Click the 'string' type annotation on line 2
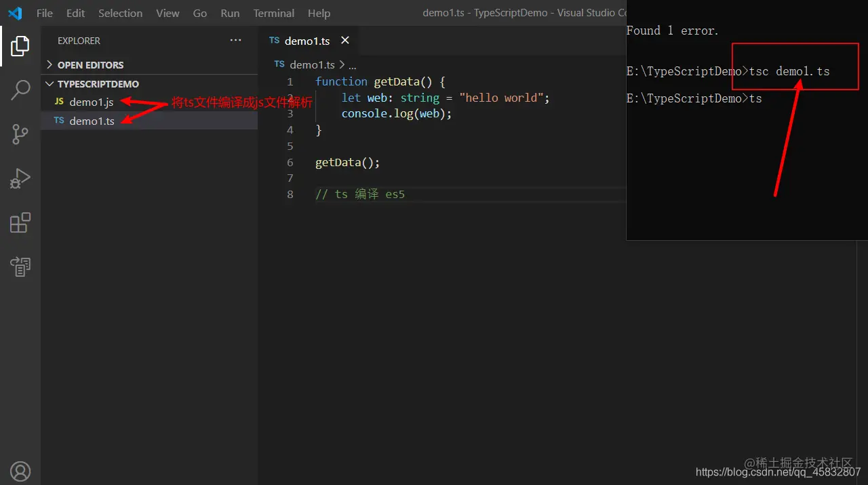 [420, 98]
